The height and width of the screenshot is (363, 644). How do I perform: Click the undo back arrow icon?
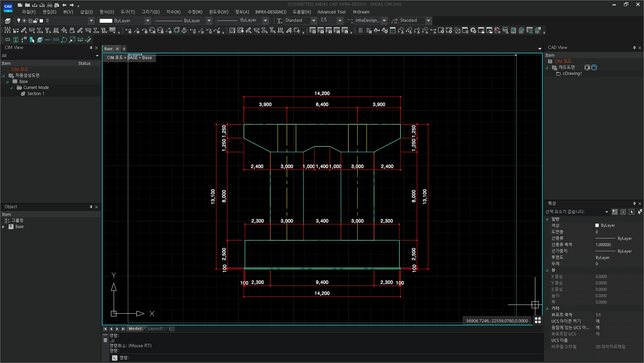click(x=64, y=5)
